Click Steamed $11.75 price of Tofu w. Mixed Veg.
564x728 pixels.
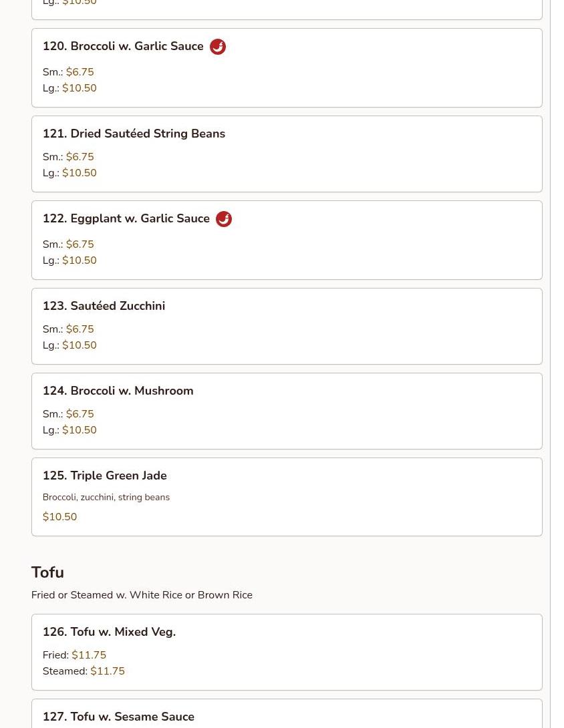click(107, 671)
